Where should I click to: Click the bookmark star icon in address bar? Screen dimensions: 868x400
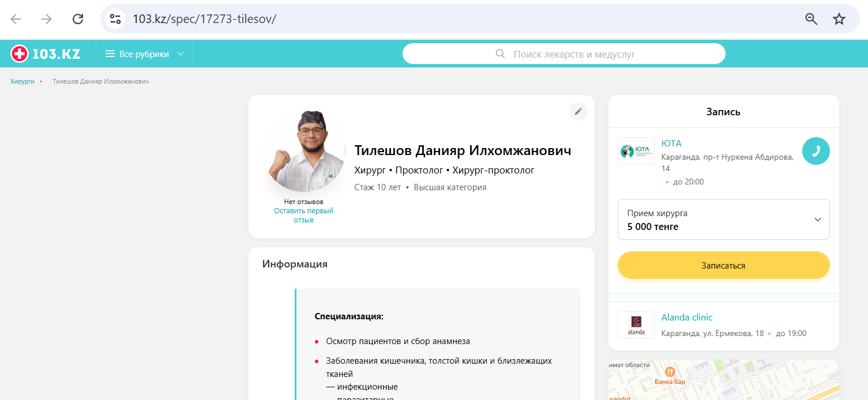(839, 19)
